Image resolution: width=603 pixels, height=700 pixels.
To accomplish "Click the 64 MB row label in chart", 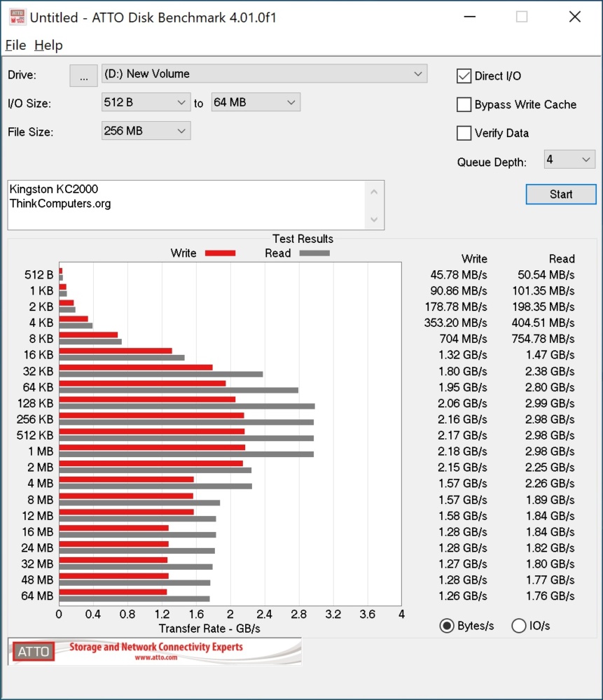I will 37,596.
